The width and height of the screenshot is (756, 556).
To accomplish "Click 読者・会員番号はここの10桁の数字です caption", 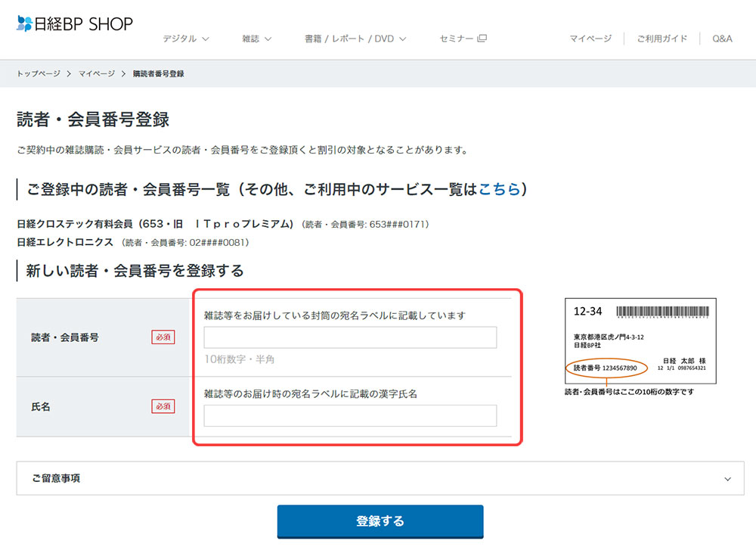I will (629, 392).
